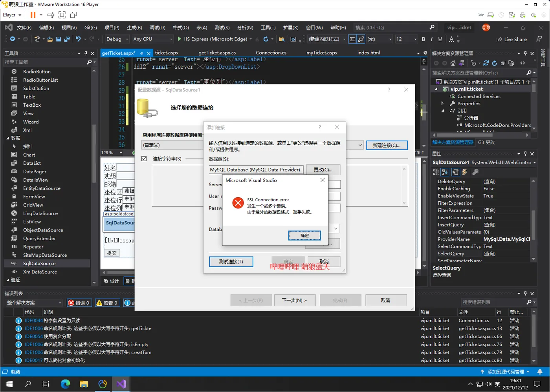This screenshot has width=550, height=392.
Task: Switch to the index.html tab
Action: (x=368, y=53)
